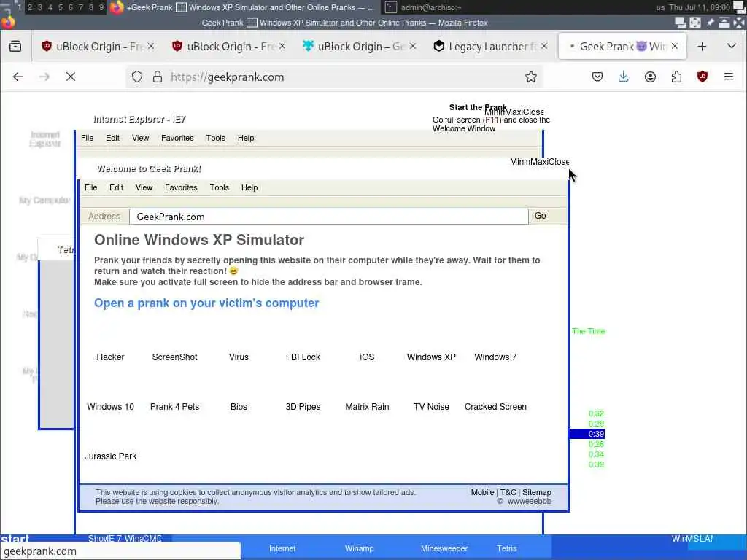Open the Firefox account icon

(650, 77)
